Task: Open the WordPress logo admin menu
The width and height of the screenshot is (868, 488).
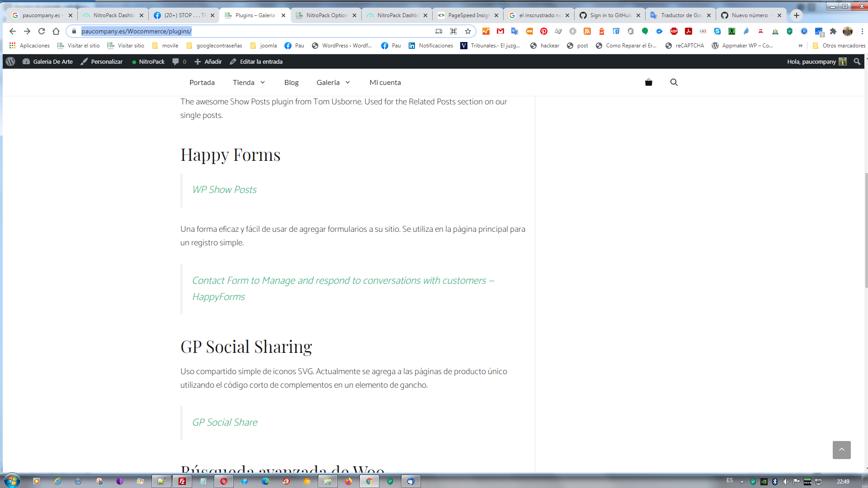Action: pos(10,61)
